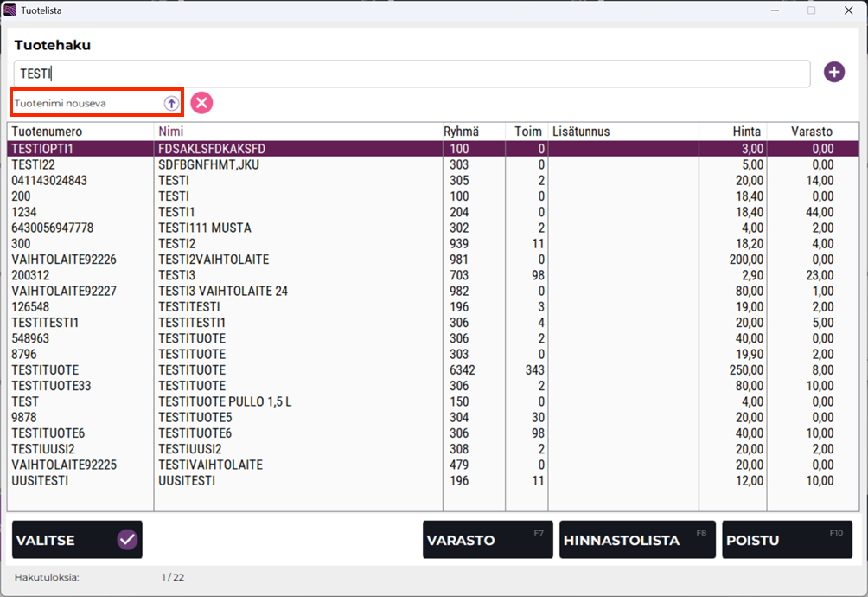Click the Varasto column header
The height and width of the screenshot is (597, 868).
[811, 132]
